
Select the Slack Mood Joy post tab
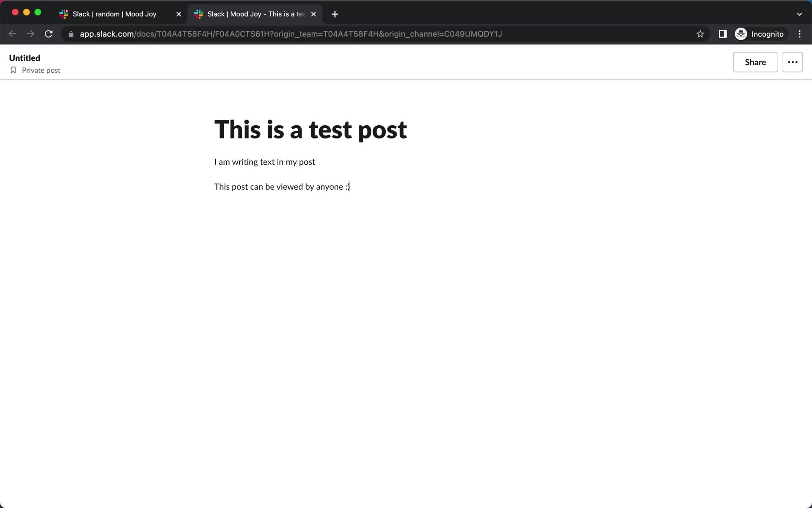pyautogui.click(x=255, y=14)
